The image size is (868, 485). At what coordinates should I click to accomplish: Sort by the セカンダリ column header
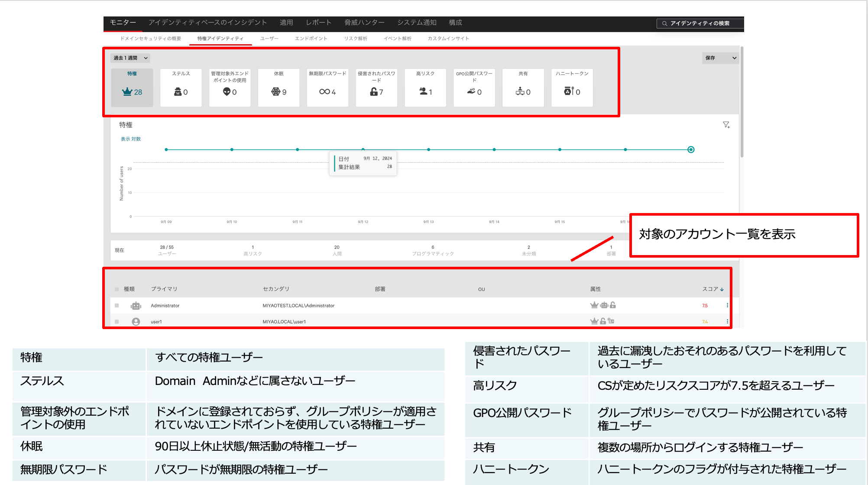point(276,289)
